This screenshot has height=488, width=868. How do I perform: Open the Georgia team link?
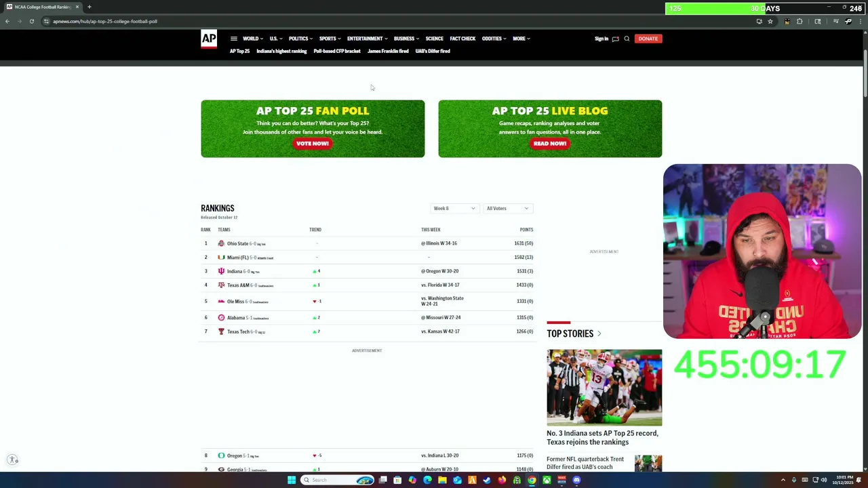(x=235, y=469)
